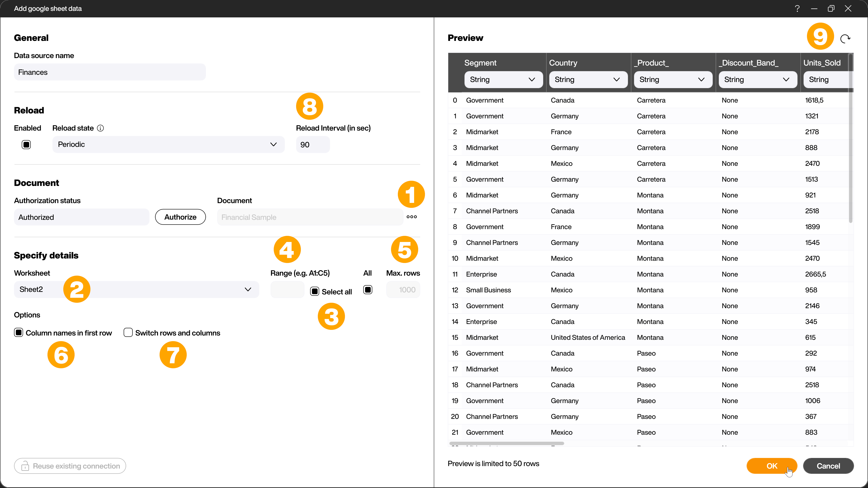Select 'Mexico' in row 4
Viewport: 868px width, 488px height.
[561, 164]
